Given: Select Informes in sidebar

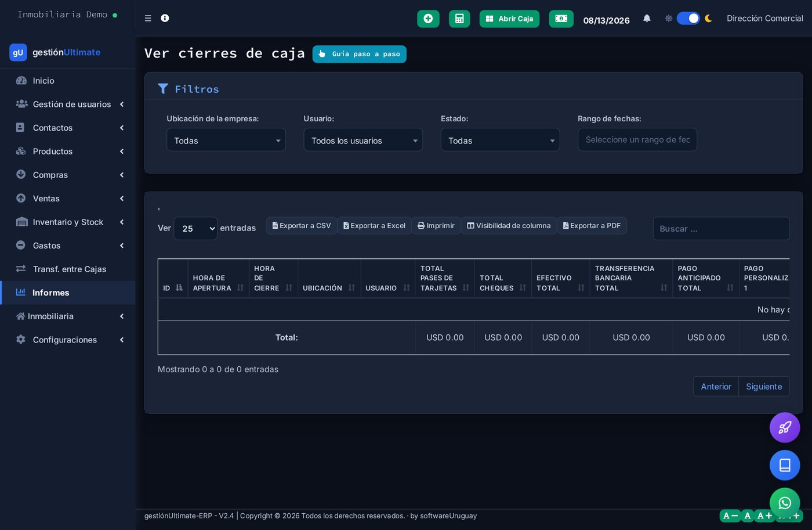Looking at the screenshot, I should coord(67,293).
